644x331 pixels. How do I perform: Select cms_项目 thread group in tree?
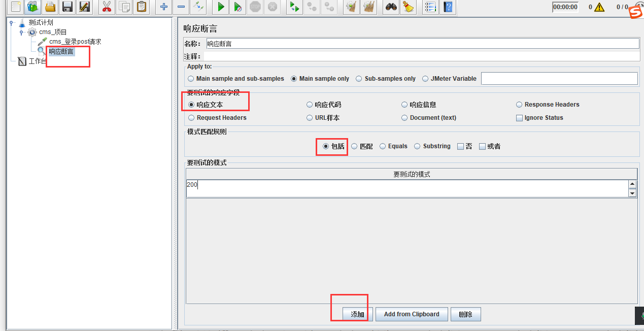(53, 32)
